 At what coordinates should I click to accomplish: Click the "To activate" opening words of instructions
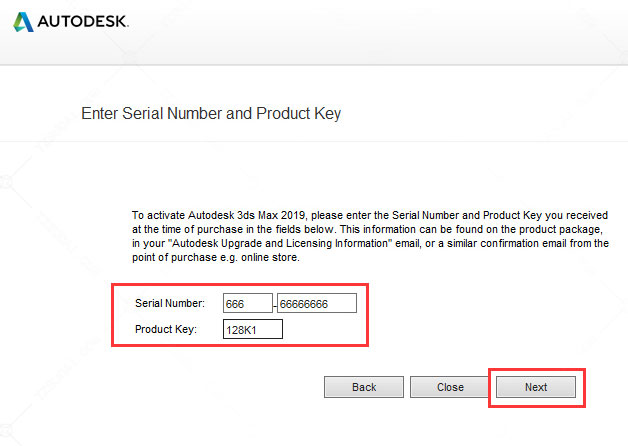tap(156, 215)
